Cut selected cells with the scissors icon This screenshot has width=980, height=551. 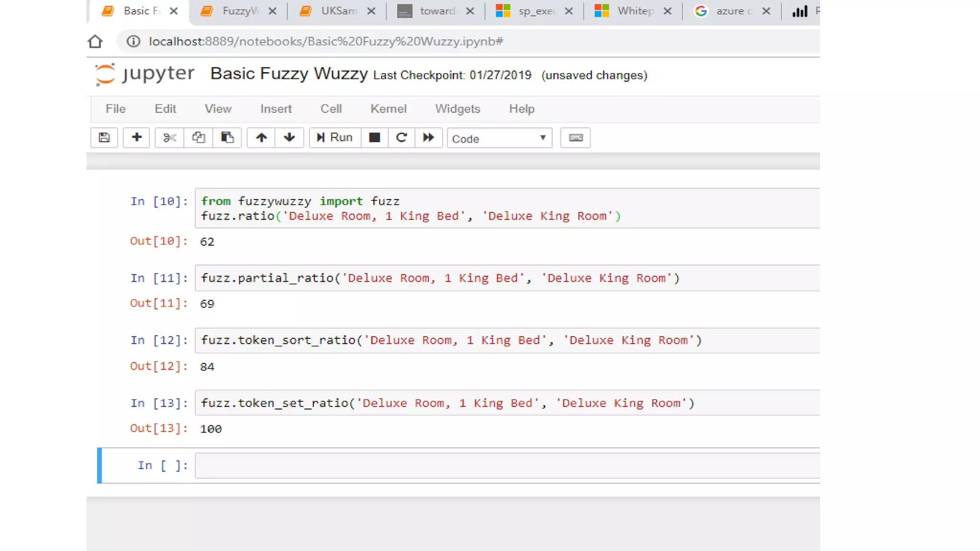[169, 138]
